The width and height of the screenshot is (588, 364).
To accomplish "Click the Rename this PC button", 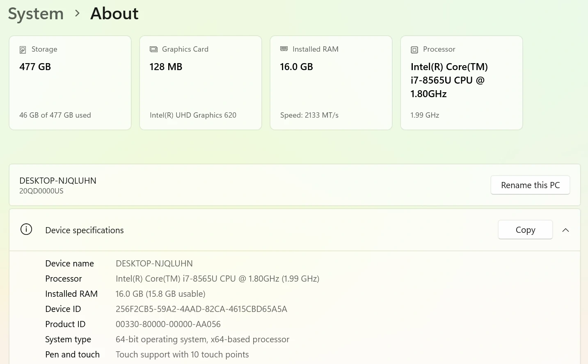I will (530, 185).
